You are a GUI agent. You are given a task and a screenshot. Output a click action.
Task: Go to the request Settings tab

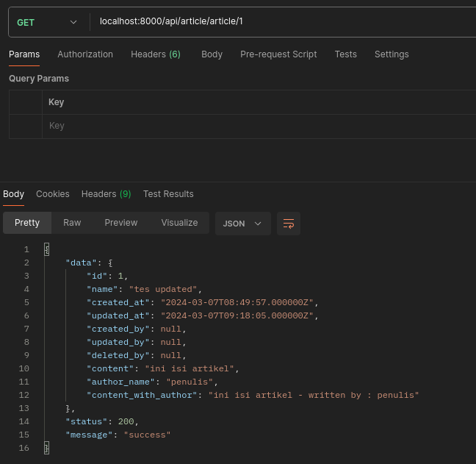(392, 54)
